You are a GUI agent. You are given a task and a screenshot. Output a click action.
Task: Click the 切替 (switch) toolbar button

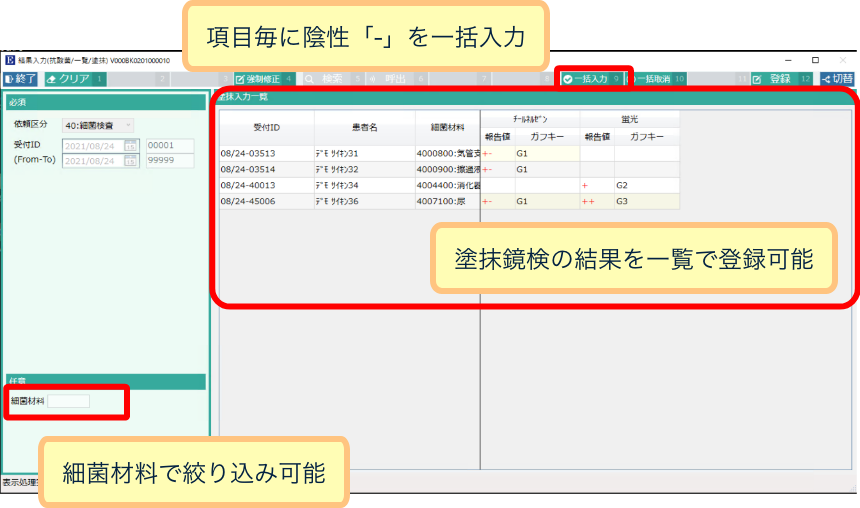[x=838, y=78]
